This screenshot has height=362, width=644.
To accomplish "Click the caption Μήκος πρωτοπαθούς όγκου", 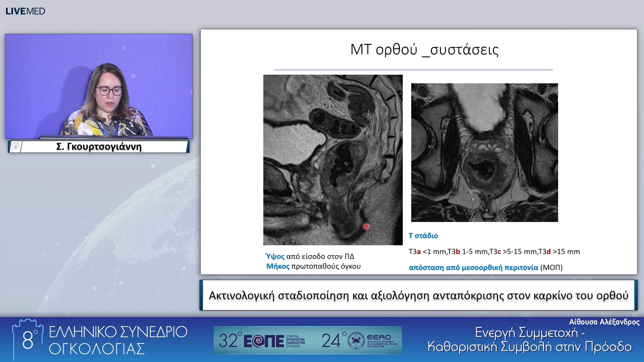I will [313, 266].
